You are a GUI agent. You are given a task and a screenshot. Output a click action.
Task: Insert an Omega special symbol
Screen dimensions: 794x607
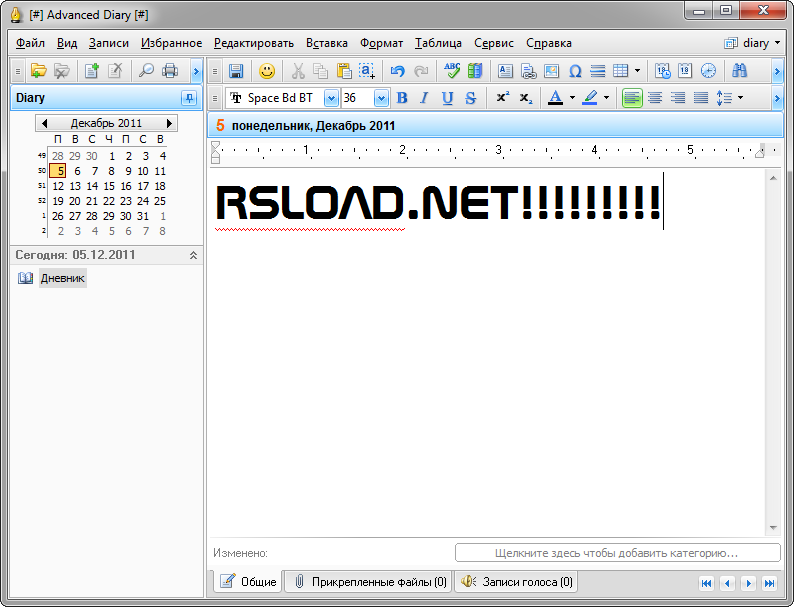click(575, 71)
